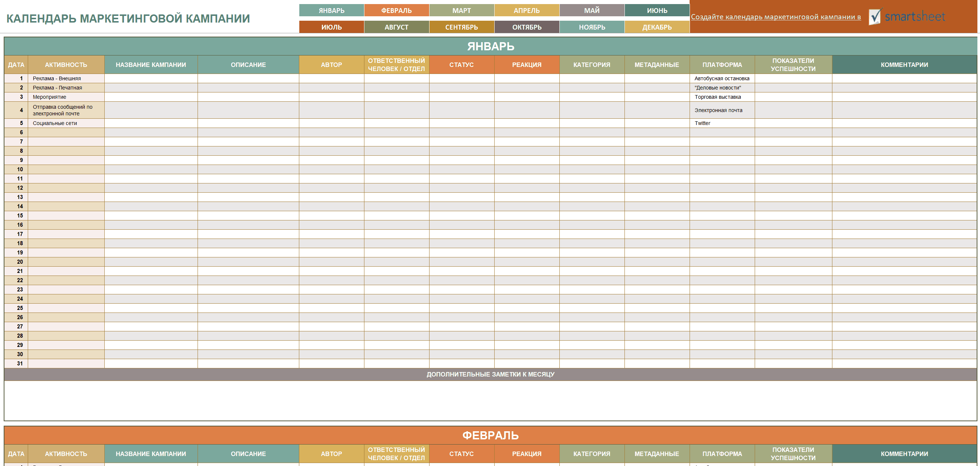Select the 'Социальные сети' activity cell
The width and height of the screenshot is (980, 466).
tap(66, 123)
